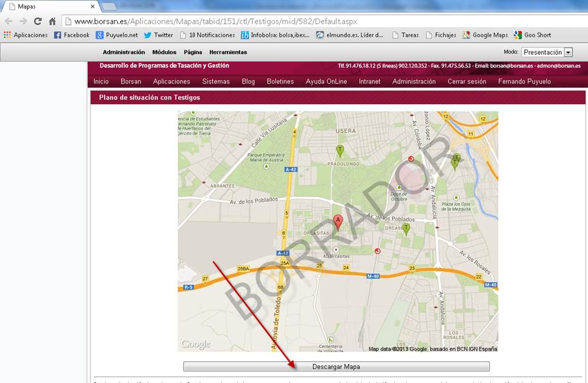Image resolution: width=588 pixels, height=383 pixels.
Task: Open the Puyuelo.net bookmark
Action: coord(117,35)
